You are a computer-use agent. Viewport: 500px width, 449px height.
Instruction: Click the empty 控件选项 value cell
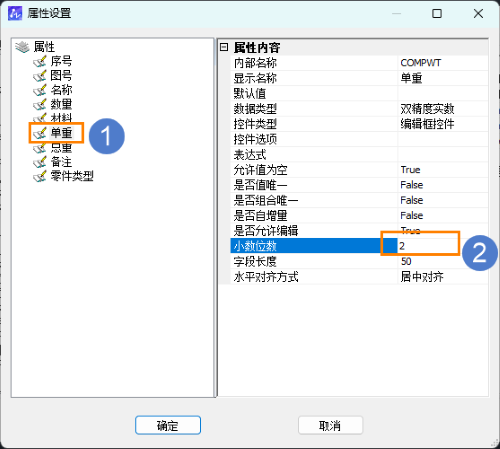[443, 139]
